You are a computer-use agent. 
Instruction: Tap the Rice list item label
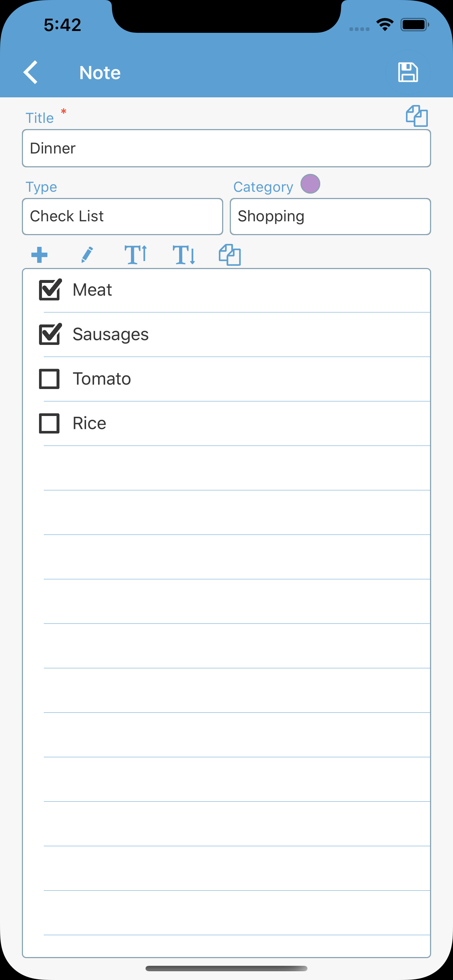(x=89, y=423)
